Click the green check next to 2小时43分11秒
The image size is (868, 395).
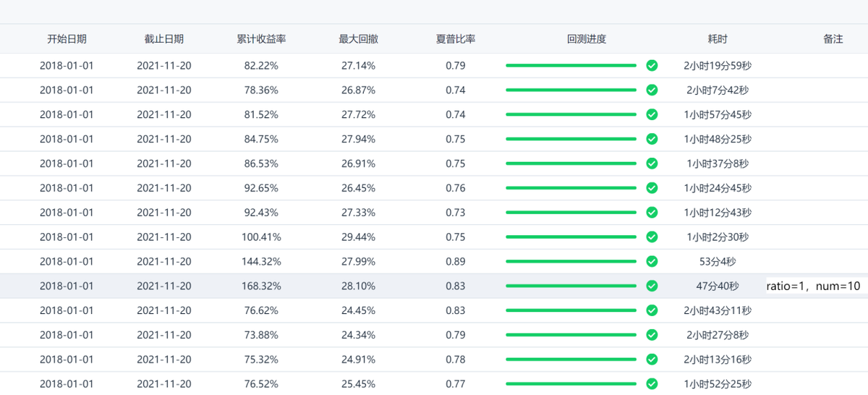pos(652,310)
